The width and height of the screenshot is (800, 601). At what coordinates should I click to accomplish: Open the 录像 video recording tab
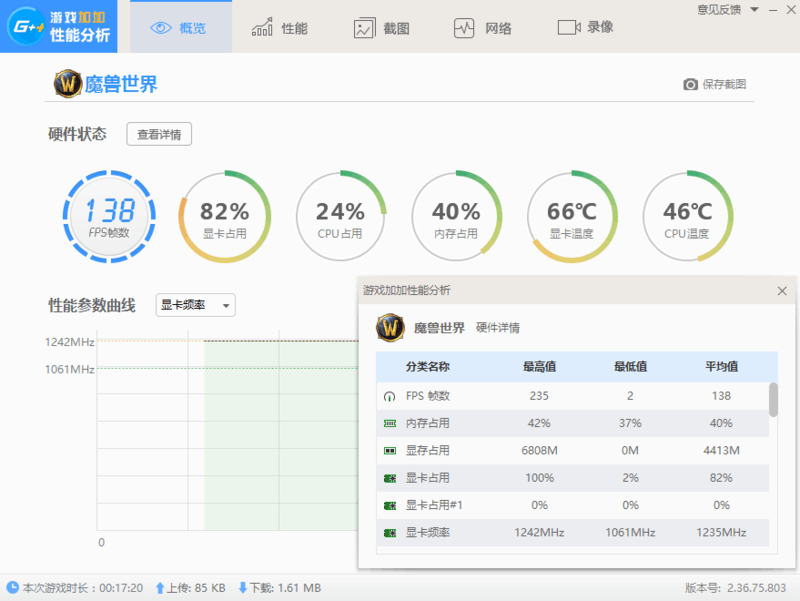(586, 27)
